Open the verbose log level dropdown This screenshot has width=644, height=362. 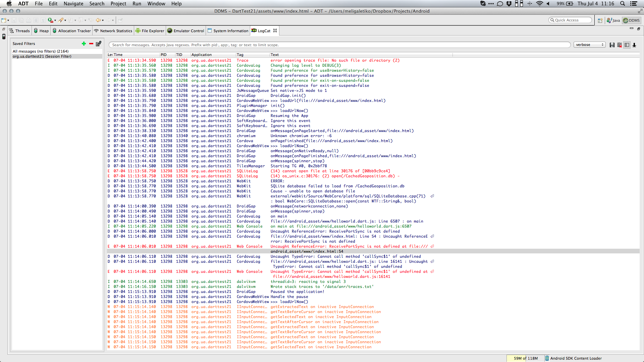(x=589, y=45)
